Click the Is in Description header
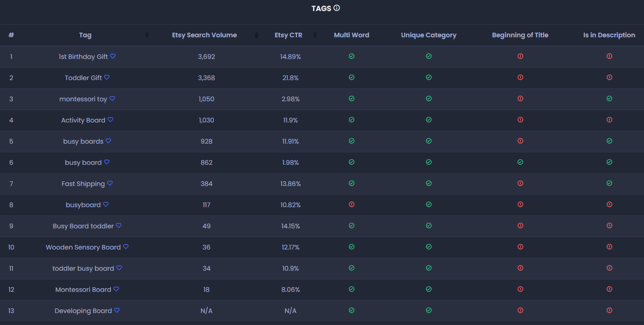This screenshot has height=325, width=644. click(609, 35)
